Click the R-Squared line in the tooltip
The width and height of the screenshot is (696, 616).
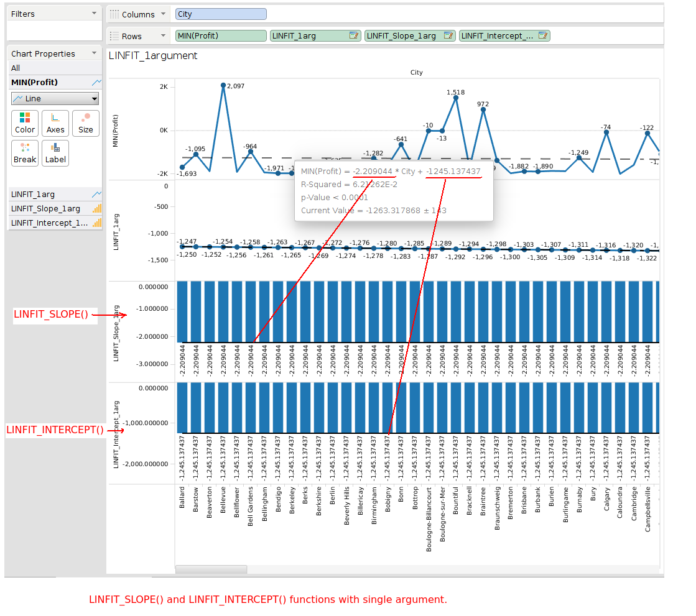pos(350,185)
